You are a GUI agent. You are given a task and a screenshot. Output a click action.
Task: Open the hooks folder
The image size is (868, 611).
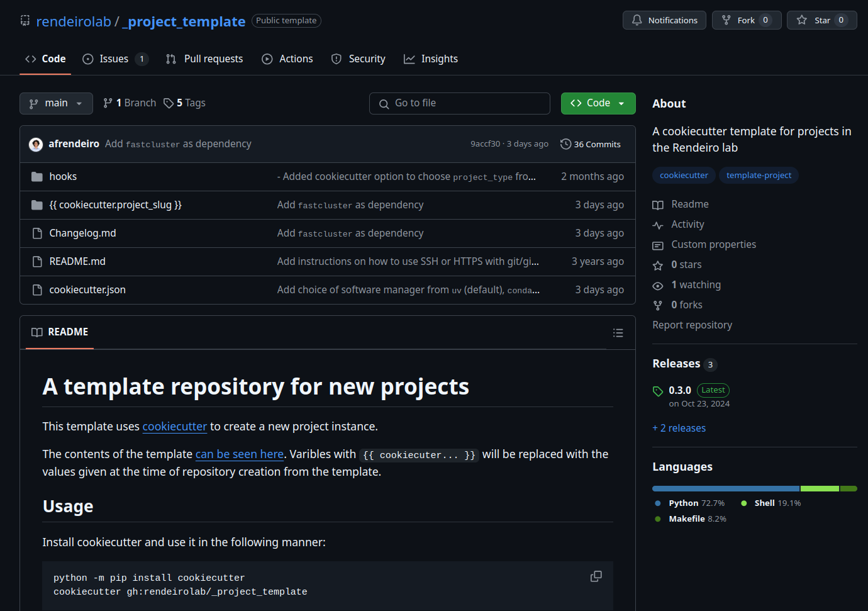point(63,177)
